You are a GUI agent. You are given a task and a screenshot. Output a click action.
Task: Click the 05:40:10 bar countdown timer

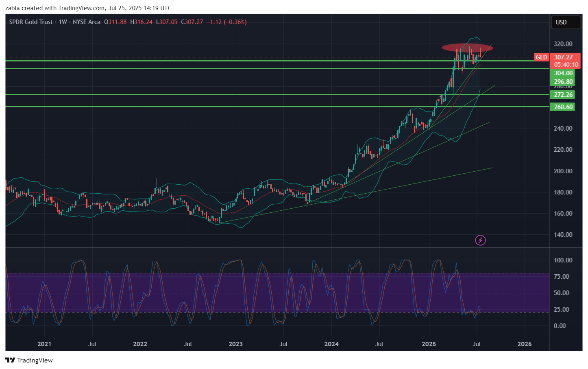[x=566, y=65]
